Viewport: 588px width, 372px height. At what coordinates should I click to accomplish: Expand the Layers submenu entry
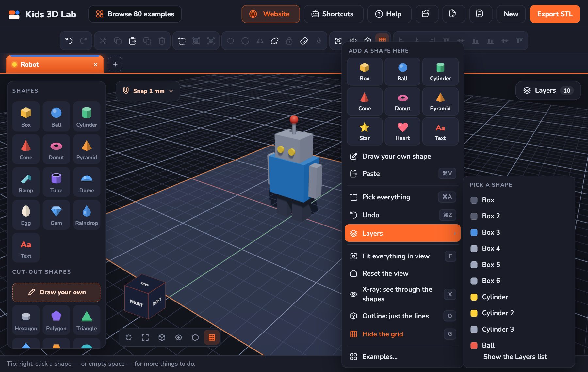click(x=402, y=233)
